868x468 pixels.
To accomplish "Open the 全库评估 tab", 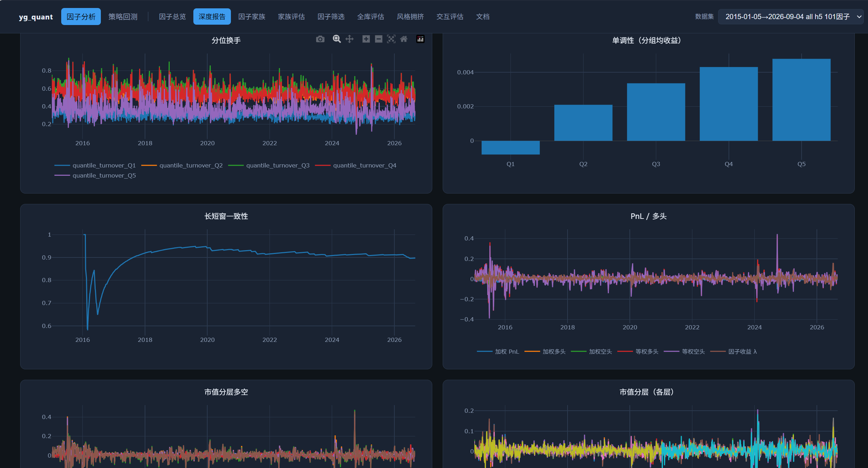I will [x=370, y=17].
